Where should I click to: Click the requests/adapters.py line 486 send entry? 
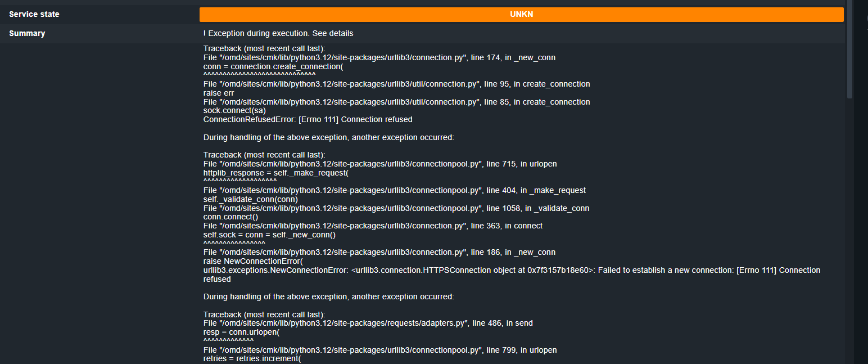pyautogui.click(x=368, y=323)
